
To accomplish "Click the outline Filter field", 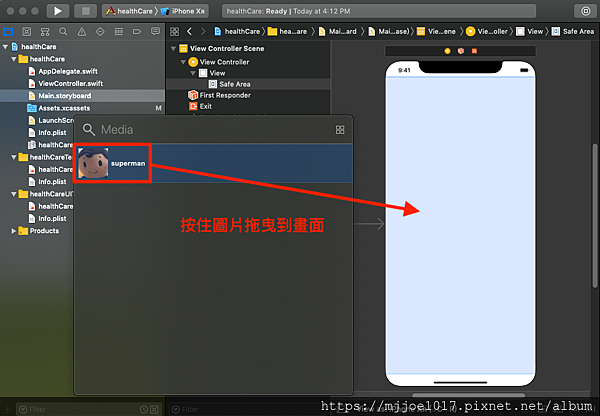I will point(249,409).
